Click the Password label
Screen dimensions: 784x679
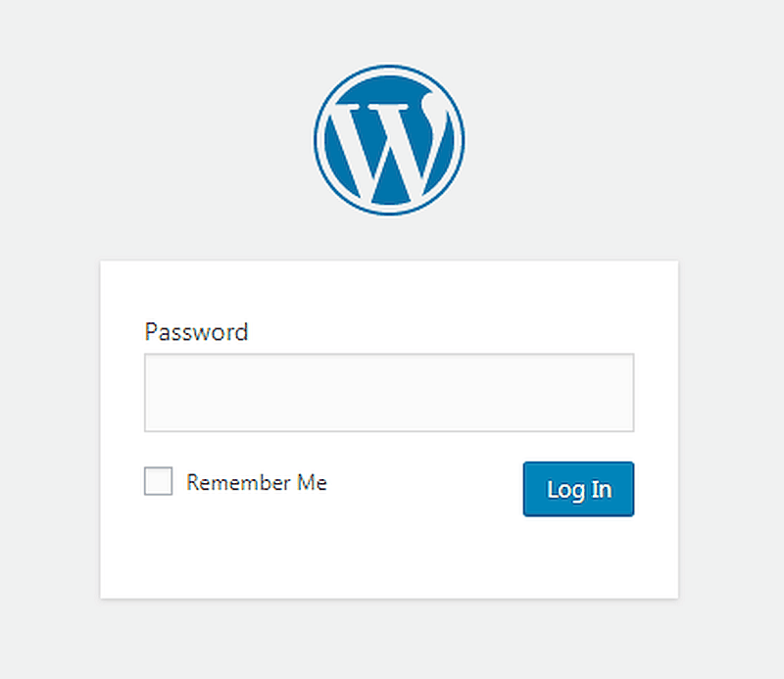coord(196,332)
